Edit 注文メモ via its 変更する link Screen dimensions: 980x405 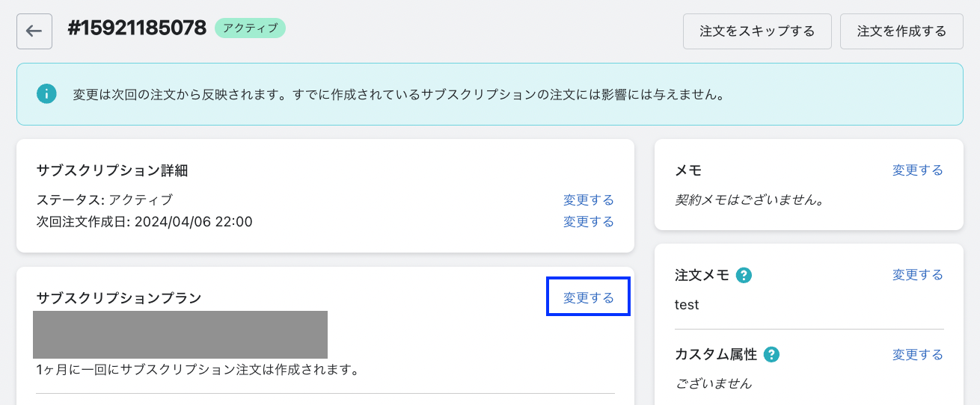[917, 275]
